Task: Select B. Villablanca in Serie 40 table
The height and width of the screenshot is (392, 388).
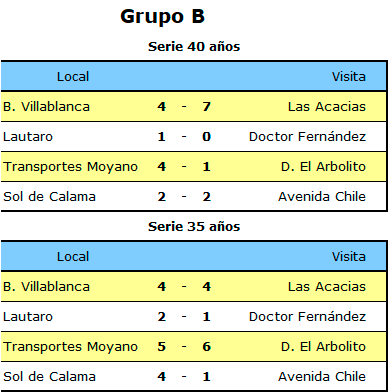Action: [x=46, y=107]
